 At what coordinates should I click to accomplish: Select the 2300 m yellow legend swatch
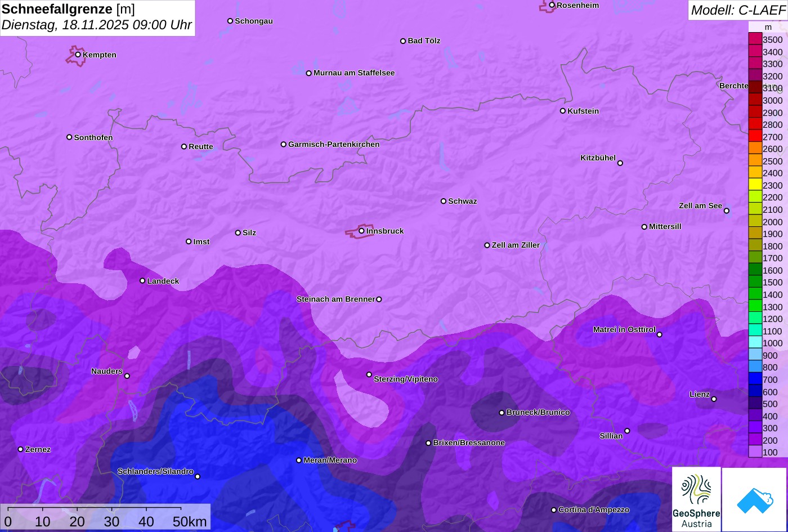point(755,185)
